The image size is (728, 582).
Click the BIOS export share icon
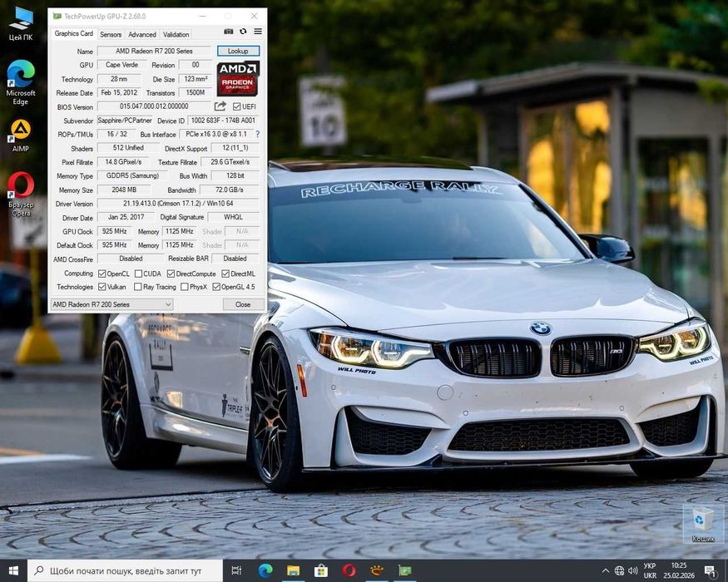click(220, 106)
